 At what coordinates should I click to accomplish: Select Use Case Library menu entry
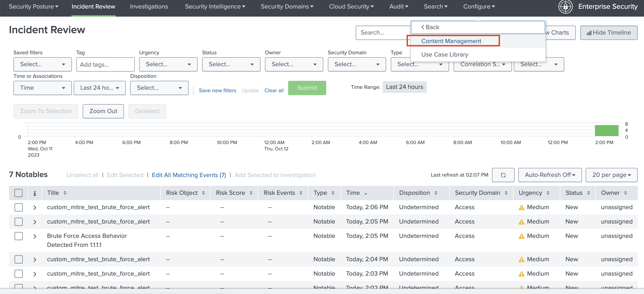tap(444, 54)
